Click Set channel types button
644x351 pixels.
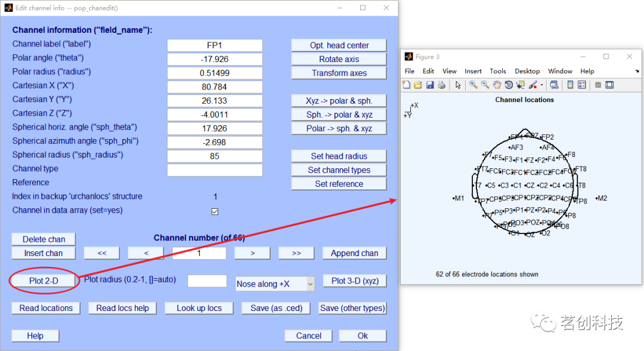(x=339, y=170)
